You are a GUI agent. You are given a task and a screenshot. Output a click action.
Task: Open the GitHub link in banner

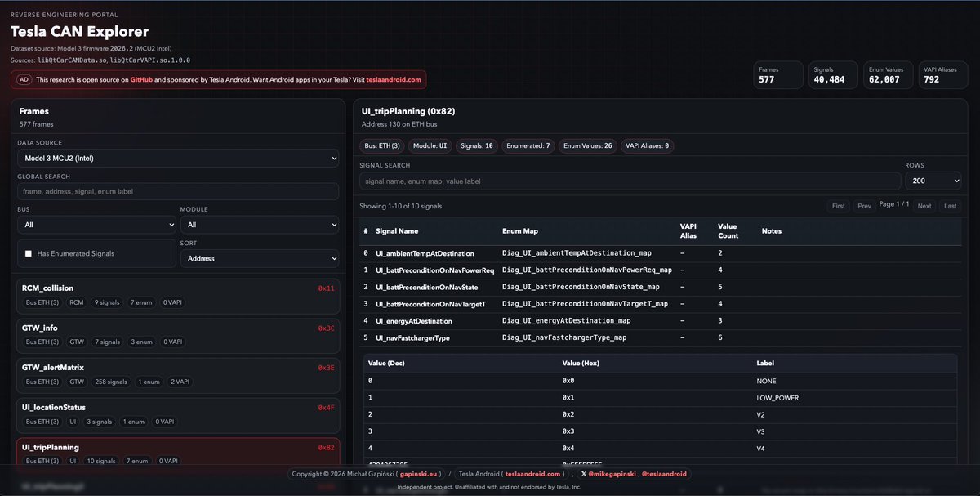[x=141, y=79]
